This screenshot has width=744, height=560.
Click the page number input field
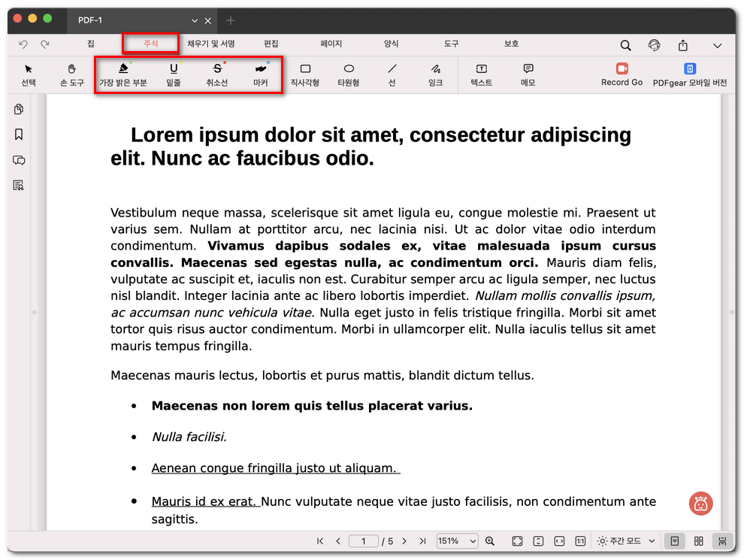pyautogui.click(x=364, y=541)
